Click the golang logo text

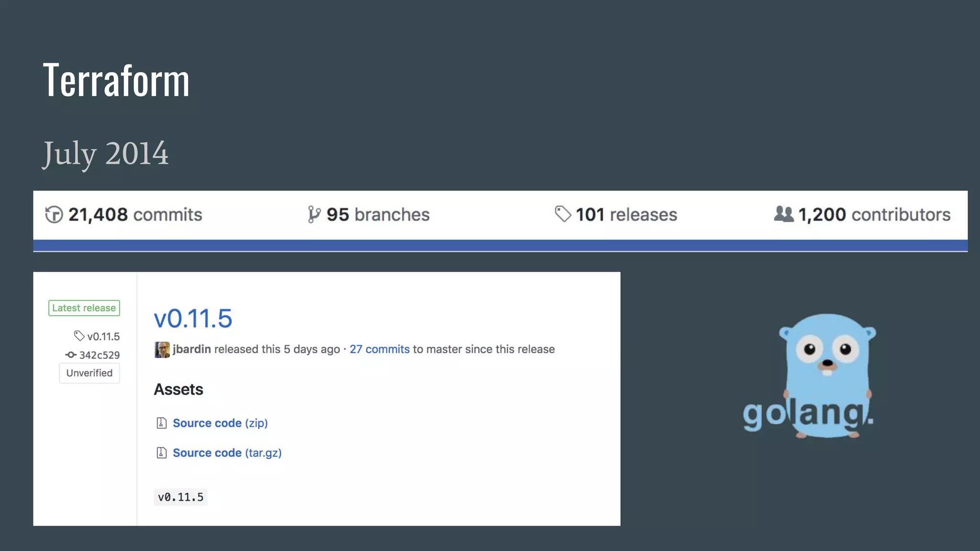pos(808,414)
